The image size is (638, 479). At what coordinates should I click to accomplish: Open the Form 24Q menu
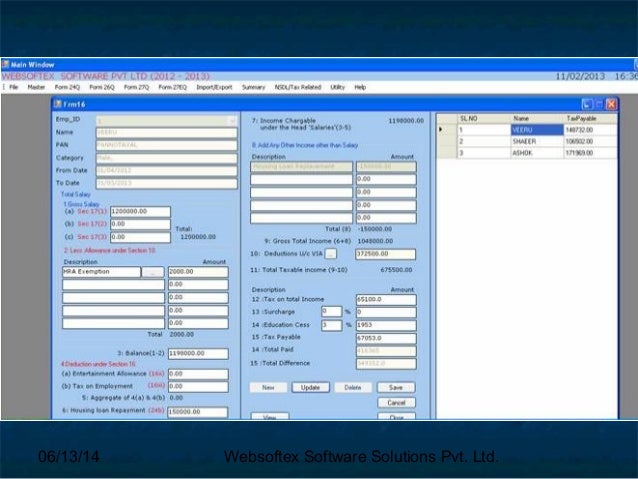[67, 87]
